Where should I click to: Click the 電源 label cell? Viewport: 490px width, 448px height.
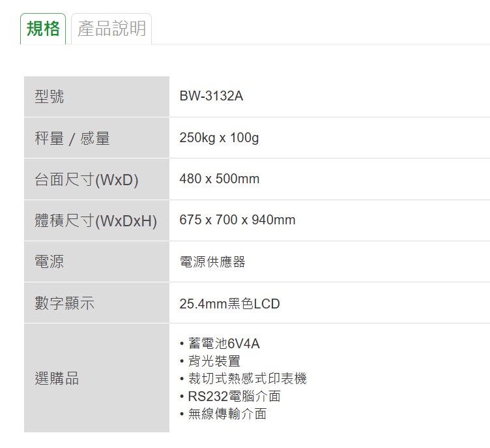click(96, 261)
